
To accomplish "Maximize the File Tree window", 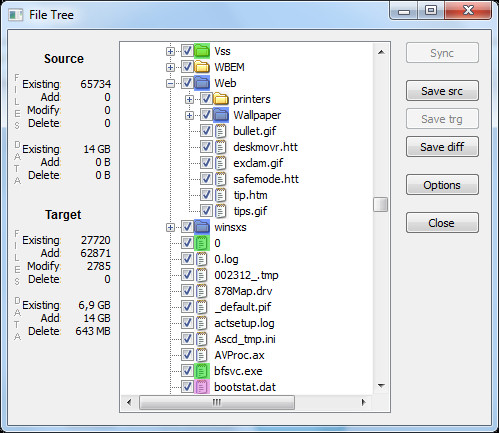I will pos(430,11).
